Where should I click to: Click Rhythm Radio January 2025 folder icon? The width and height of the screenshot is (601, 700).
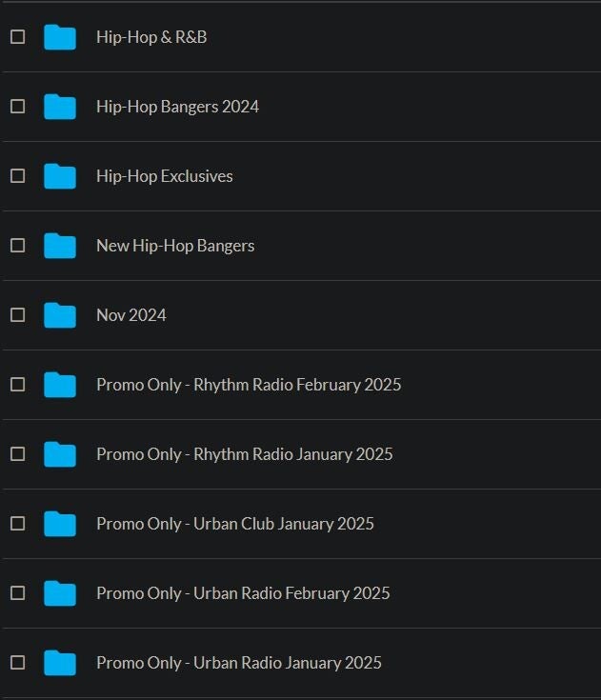[x=60, y=454]
